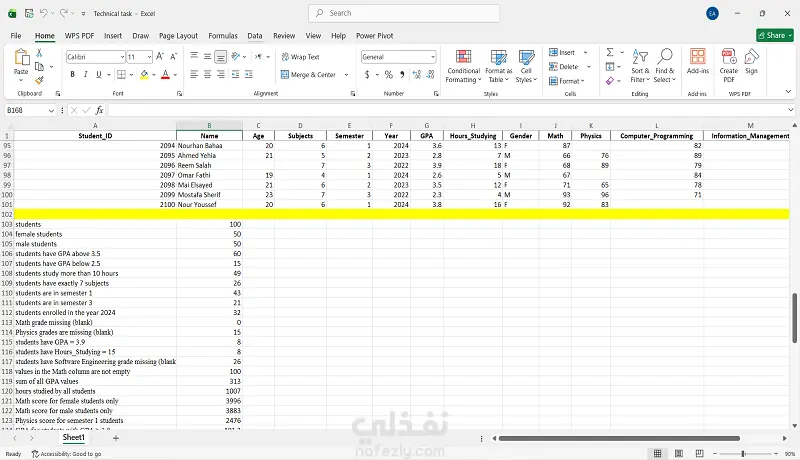Open Font settings dialog launcher
Screen dimensions: 800x460
[179, 94]
